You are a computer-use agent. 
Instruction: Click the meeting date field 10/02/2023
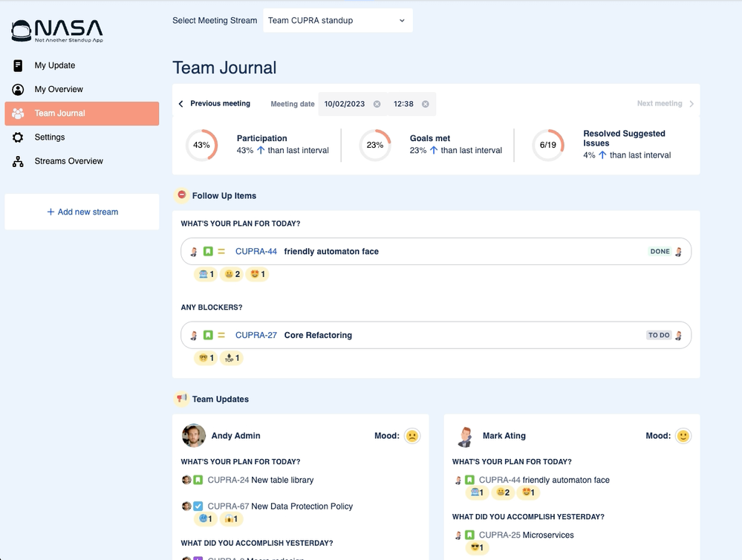click(x=353, y=104)
